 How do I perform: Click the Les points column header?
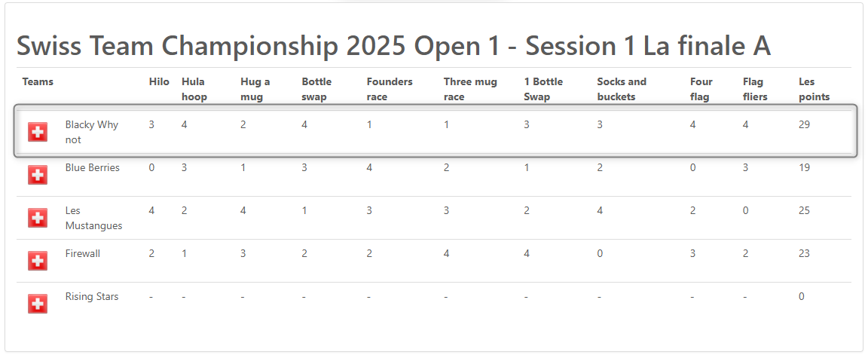[814, 89]
